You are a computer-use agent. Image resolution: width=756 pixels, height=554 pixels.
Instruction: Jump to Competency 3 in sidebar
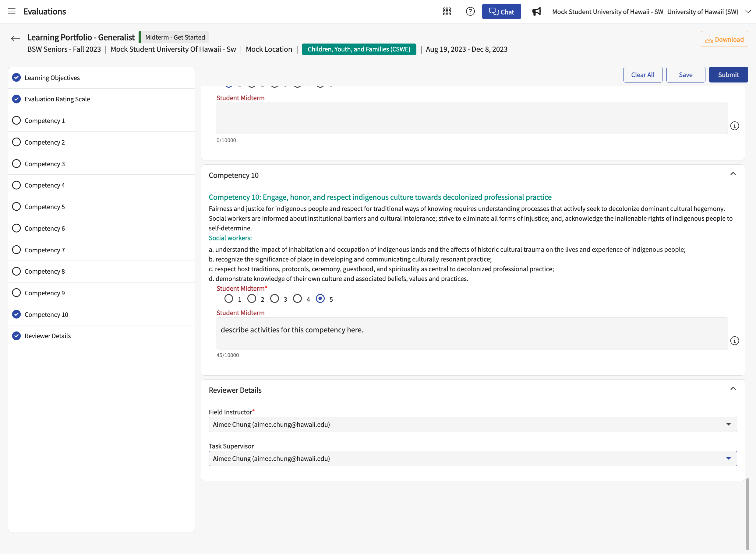(x=101, y=164)
